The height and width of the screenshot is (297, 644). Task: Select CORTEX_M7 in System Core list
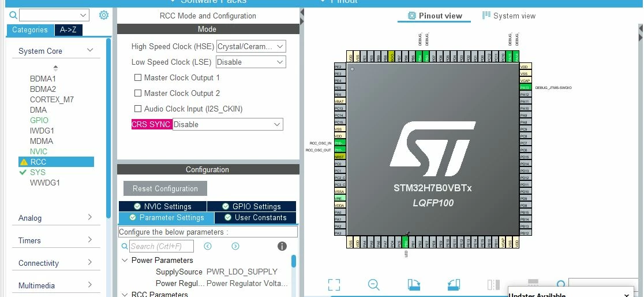point(52,99)
